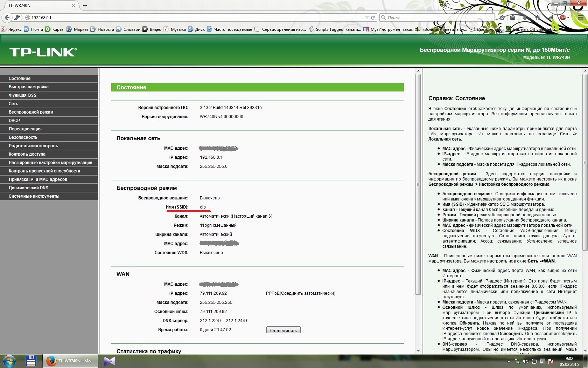Click the status page vertical scrollbar
Screen dimensions: 588x368
(418, 184)
